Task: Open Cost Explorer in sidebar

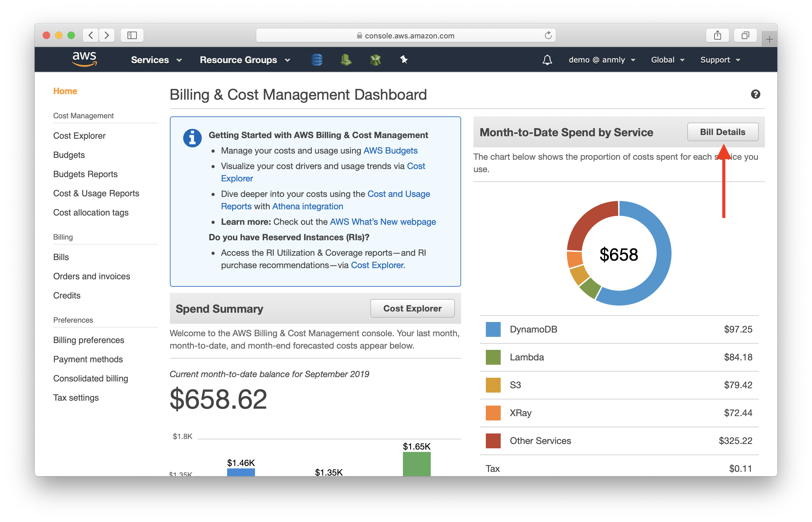Action: click(79, 136)
